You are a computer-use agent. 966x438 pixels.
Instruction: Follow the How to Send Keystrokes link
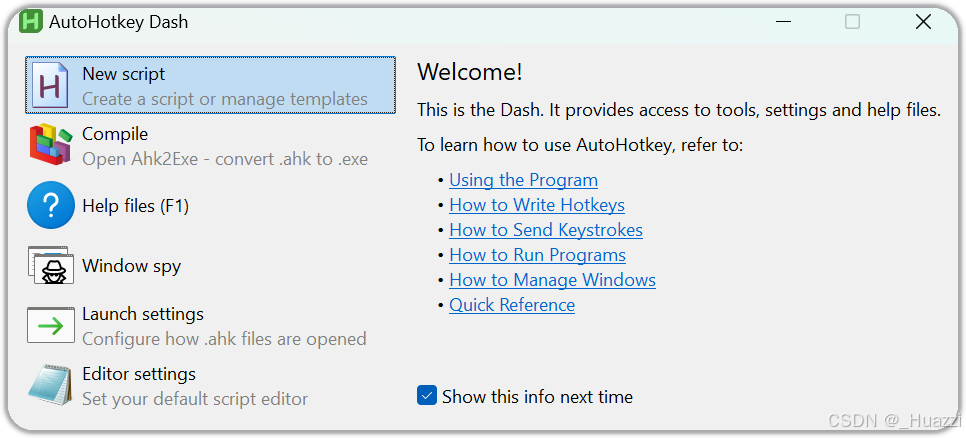(x=546, y=230)
